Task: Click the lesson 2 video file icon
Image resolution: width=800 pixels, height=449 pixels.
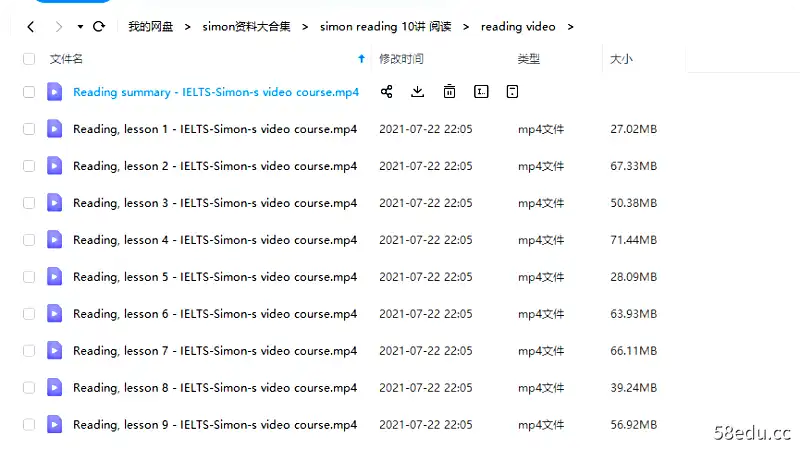Action: point(55,166)
